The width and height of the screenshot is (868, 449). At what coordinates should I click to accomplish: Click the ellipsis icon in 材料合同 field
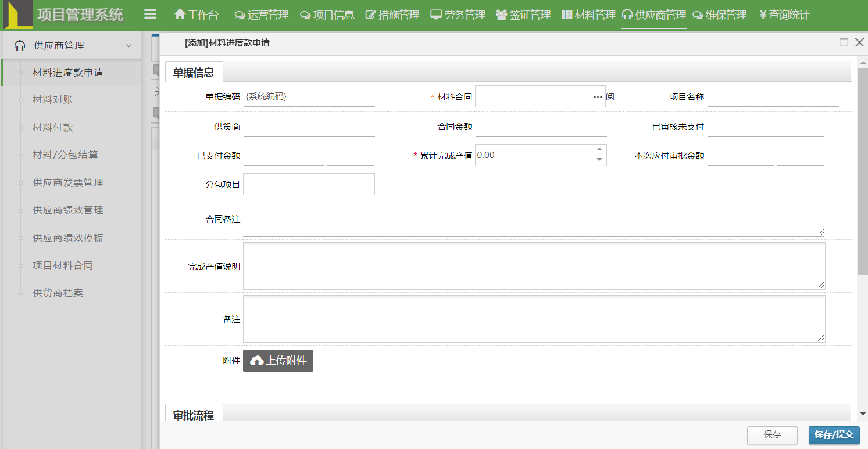(x=598, y=97)
